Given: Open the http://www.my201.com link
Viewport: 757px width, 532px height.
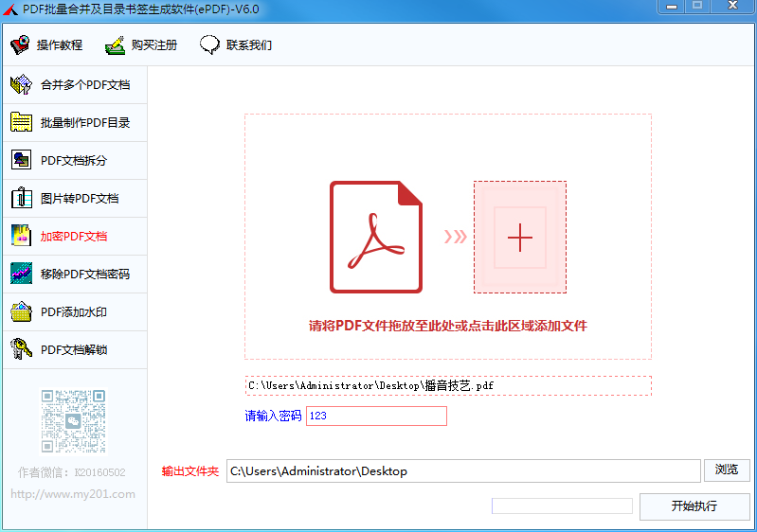Looking at the screenshot, I should tap(73, 494).
